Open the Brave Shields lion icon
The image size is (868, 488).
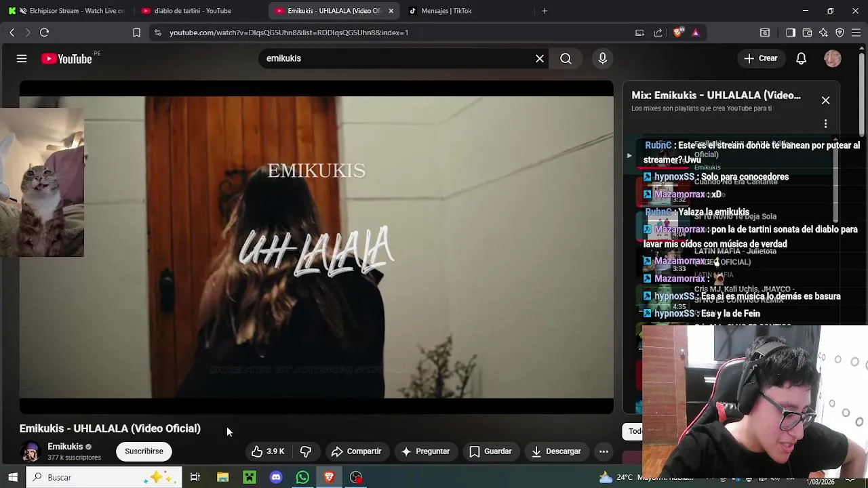(677, 33)
